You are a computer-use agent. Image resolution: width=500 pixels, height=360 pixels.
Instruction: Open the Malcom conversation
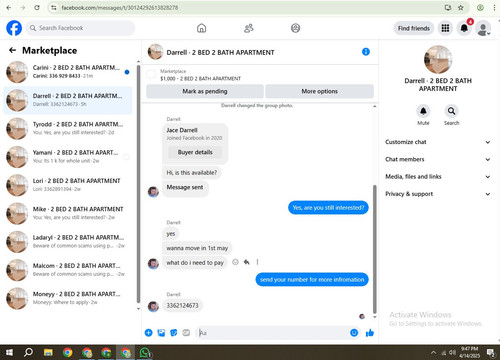(68, 270)
